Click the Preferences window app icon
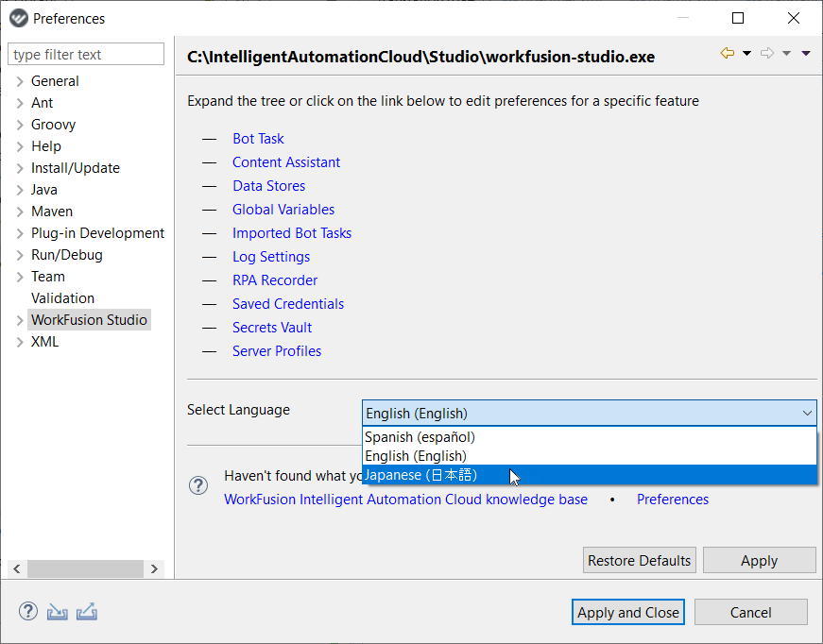This screenshot has height=644, width=823. [x=18, y=18]
